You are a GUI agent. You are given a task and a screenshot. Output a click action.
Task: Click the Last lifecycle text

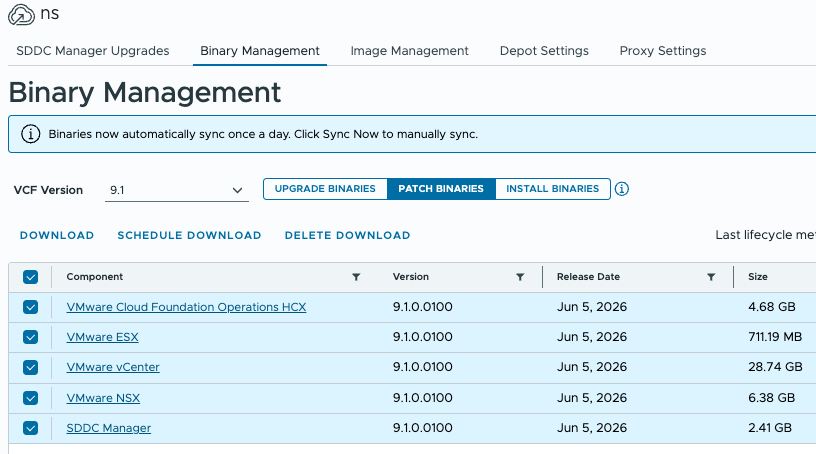tap(766, 235)
